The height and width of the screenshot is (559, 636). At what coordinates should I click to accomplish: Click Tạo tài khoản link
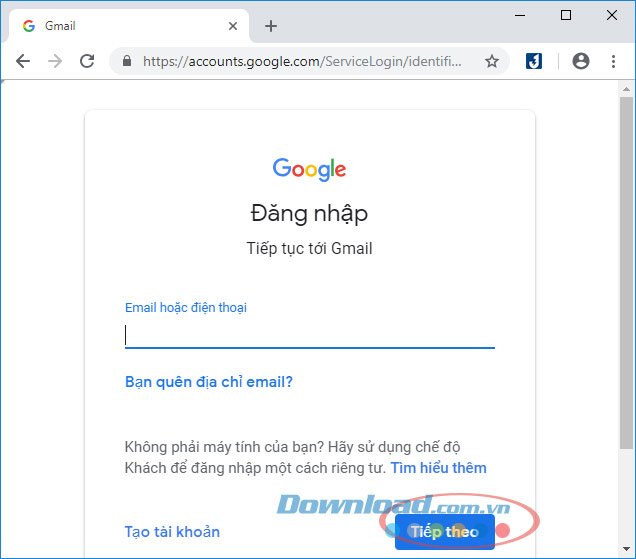pyautogui.click(x=172, y=531)
